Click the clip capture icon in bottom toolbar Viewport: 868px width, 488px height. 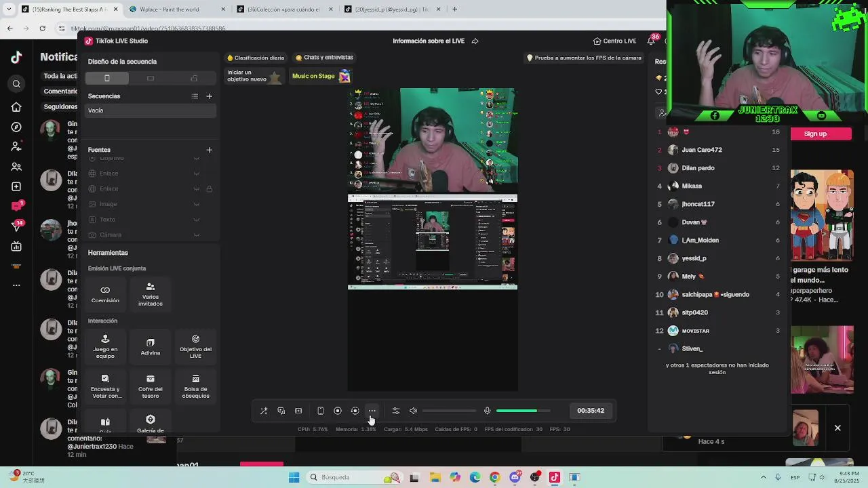pyautogui.click(x=298, y=411)
